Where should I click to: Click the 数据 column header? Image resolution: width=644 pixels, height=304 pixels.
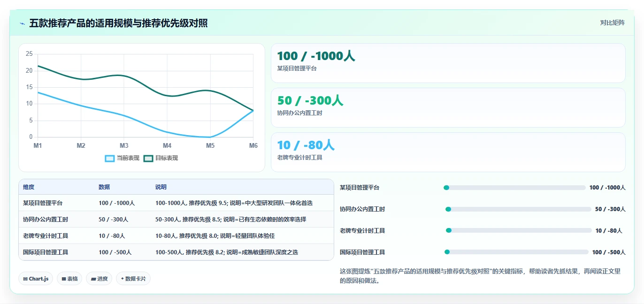point(104,187)
